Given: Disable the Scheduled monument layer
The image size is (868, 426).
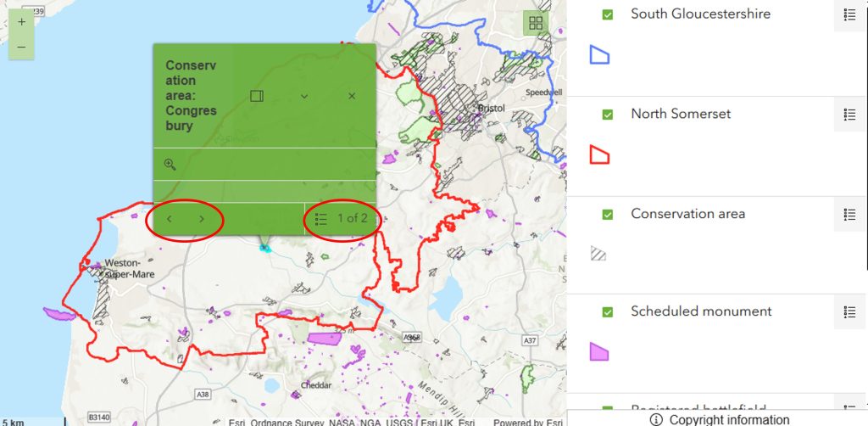Looking at the screenshot, I should tap(608, 312).
